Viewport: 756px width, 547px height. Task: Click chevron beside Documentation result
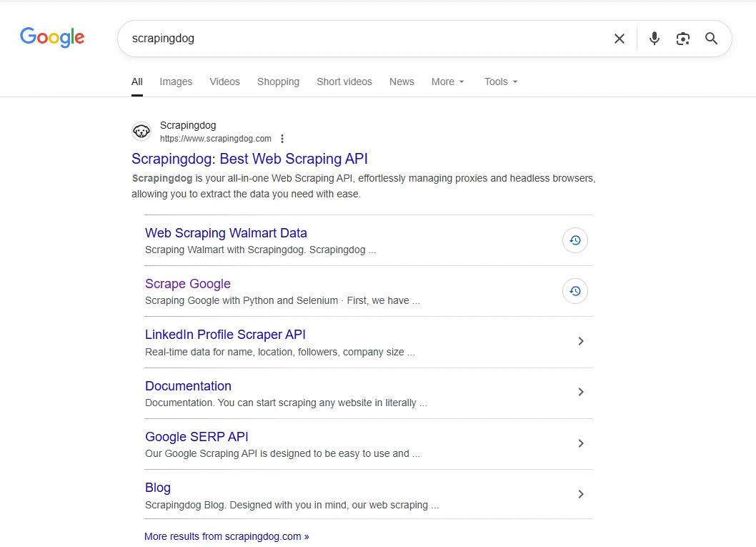580,392
